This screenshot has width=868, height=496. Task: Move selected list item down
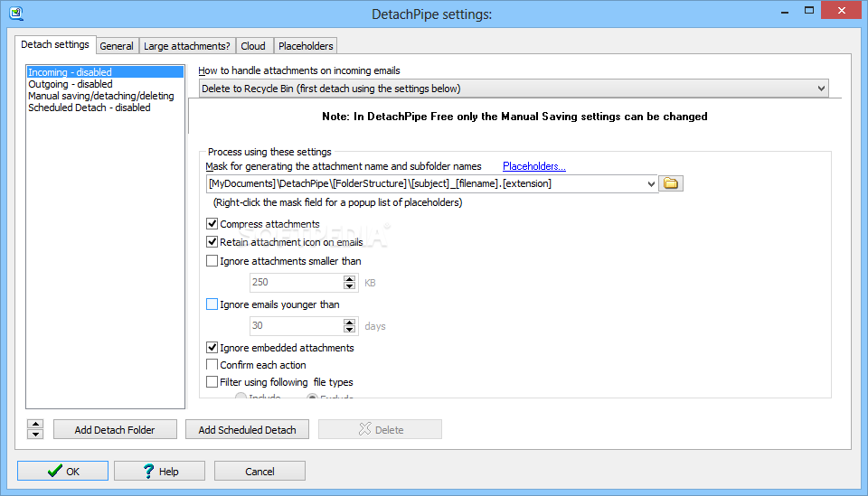(x=35, y=434)
